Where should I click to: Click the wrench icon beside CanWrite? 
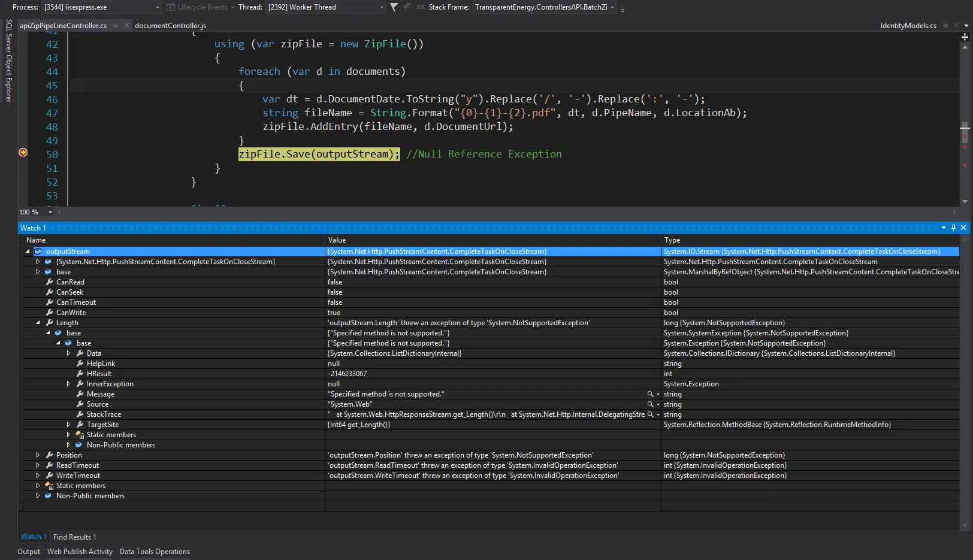coord(50,313)
